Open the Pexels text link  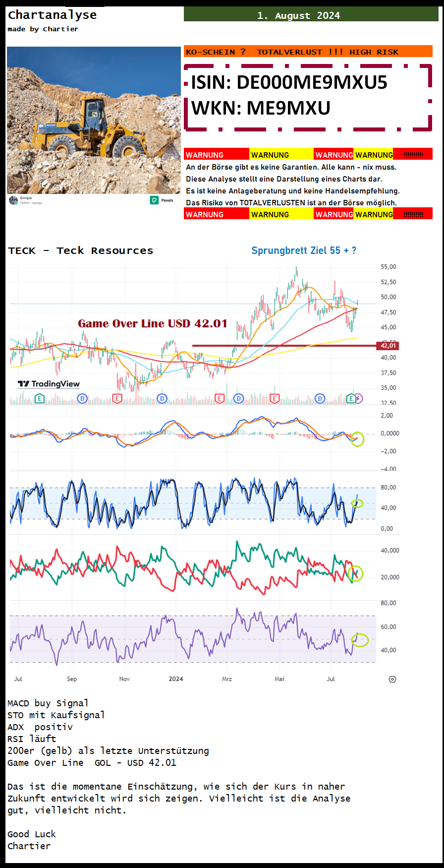(167, 200)
